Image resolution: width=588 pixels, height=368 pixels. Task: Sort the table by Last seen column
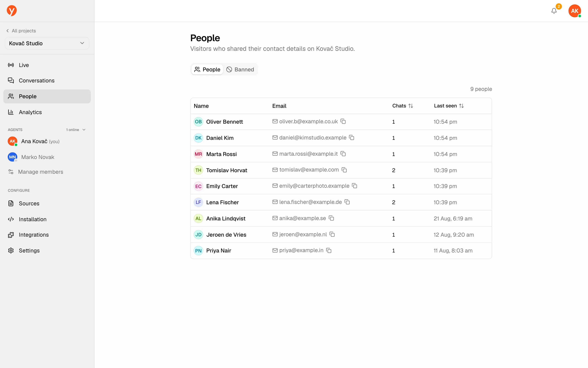449,106
